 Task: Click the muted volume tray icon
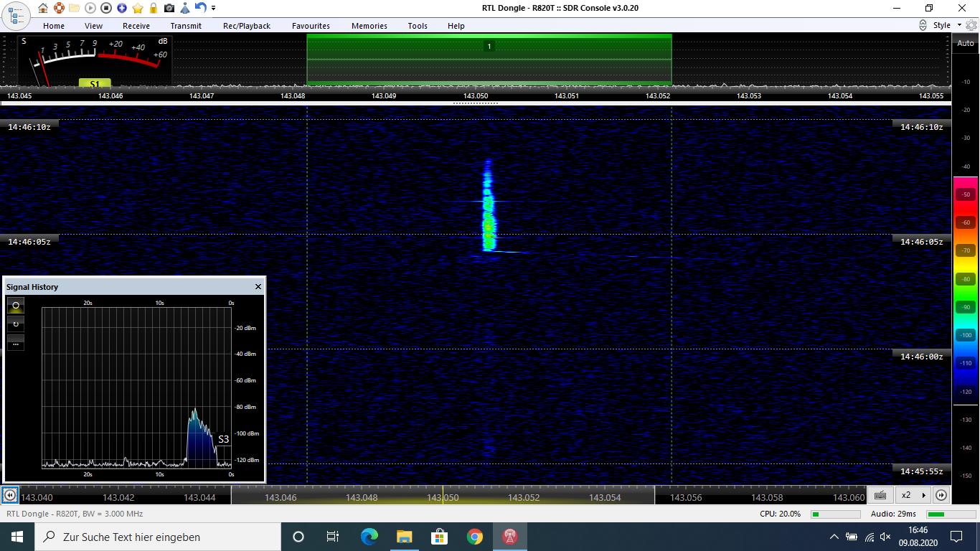tap(885, 537)
